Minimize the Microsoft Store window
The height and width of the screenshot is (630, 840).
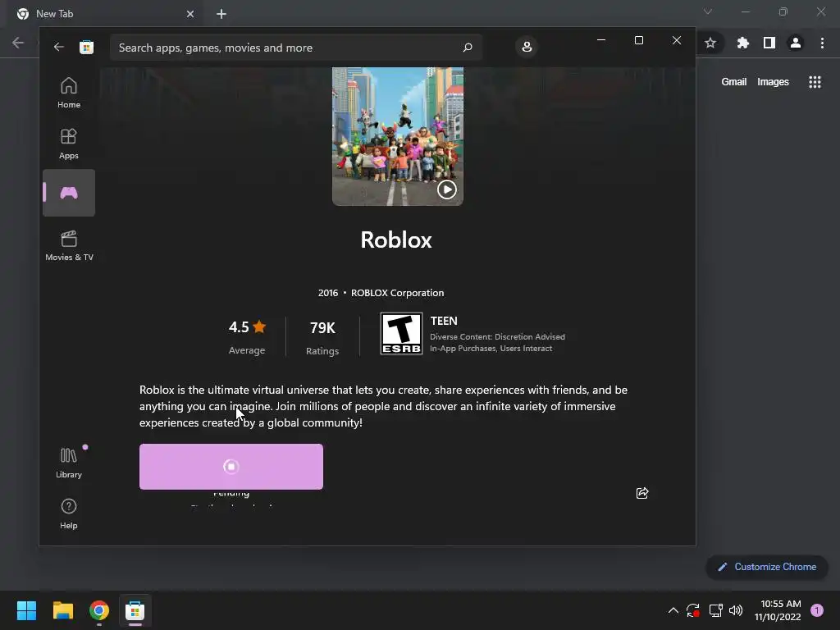click(x=601, y=40)
